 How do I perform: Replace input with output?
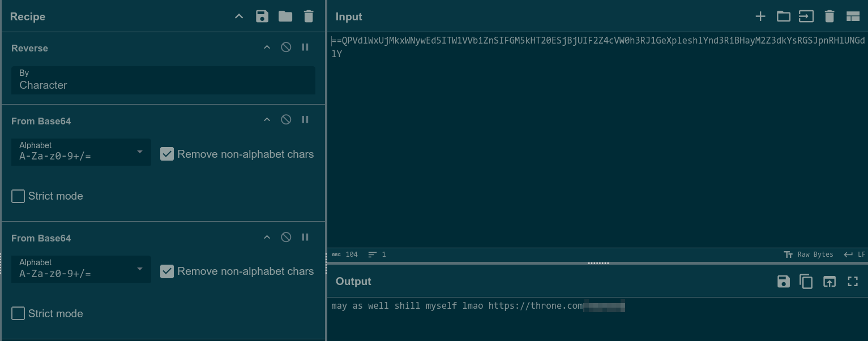coord(829,281)
